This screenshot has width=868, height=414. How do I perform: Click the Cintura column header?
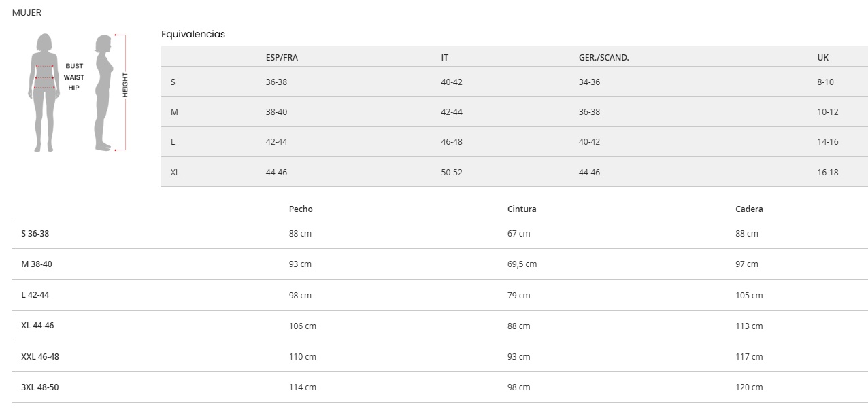coord(522,209)
